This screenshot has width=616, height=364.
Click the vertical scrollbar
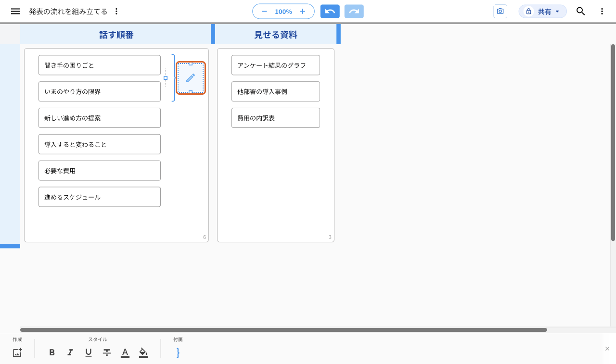pos(613,142)
